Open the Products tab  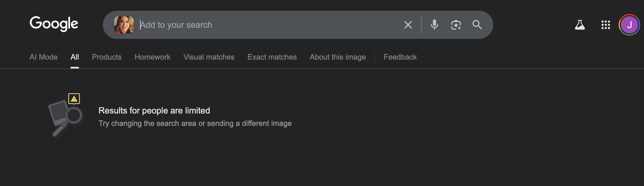tap(107, 57)
